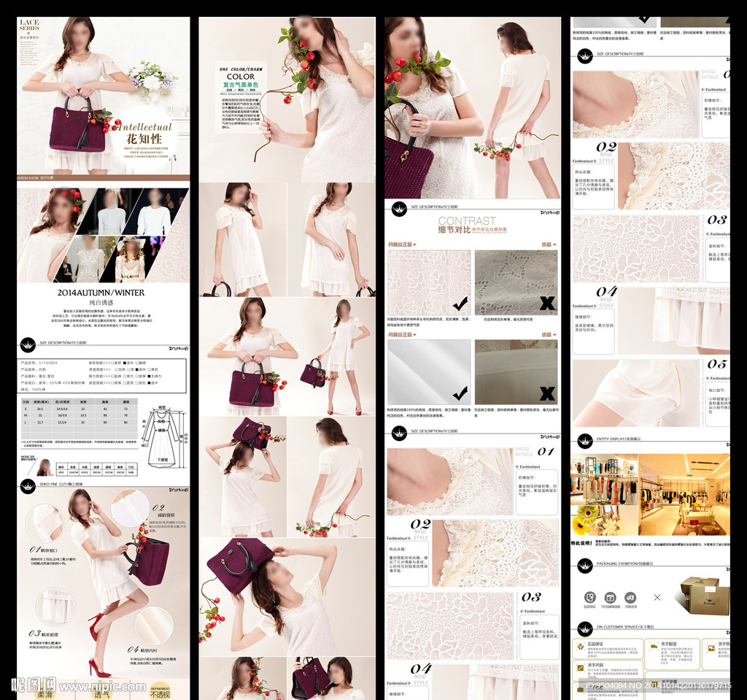Click the check mark on the pink lace sample

(x=460, y=303)
